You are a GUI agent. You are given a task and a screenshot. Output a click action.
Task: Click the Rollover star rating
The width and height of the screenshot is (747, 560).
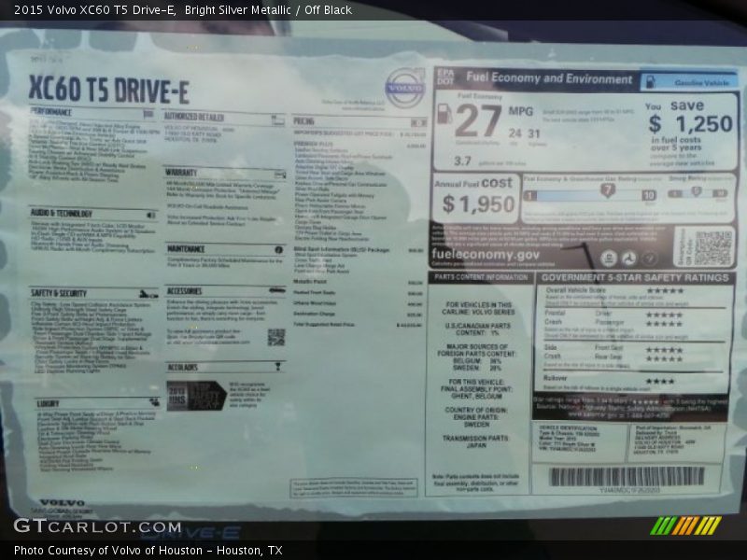pos(660,381)
